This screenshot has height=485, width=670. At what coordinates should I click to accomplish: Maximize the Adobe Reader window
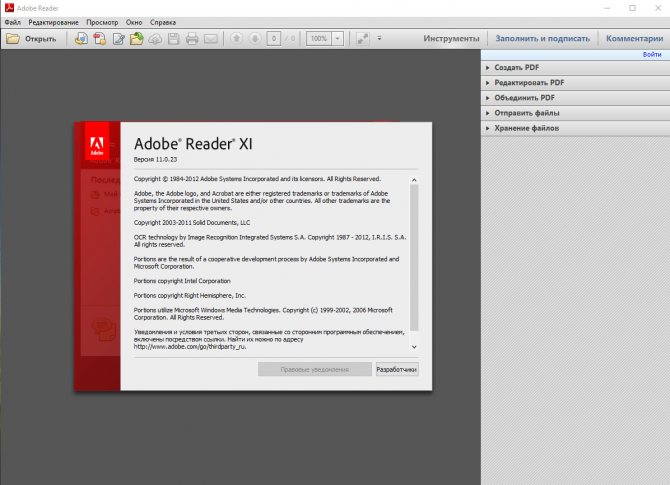[x=632, y=8]
